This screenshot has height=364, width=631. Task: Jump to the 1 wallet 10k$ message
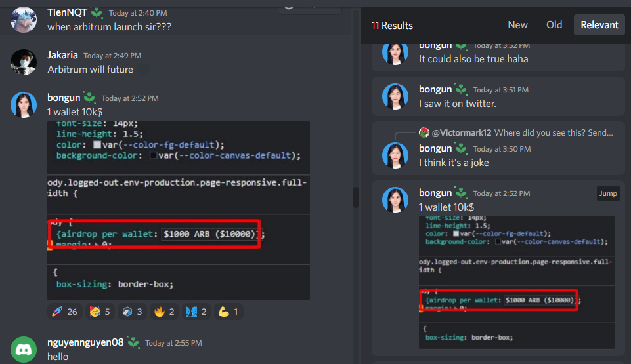(607, 193)
